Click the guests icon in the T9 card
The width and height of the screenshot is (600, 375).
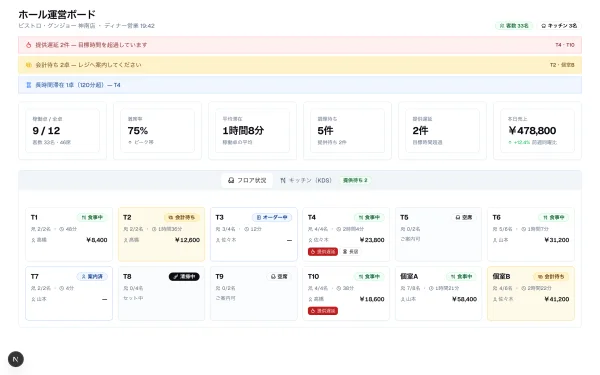(218, 288)
